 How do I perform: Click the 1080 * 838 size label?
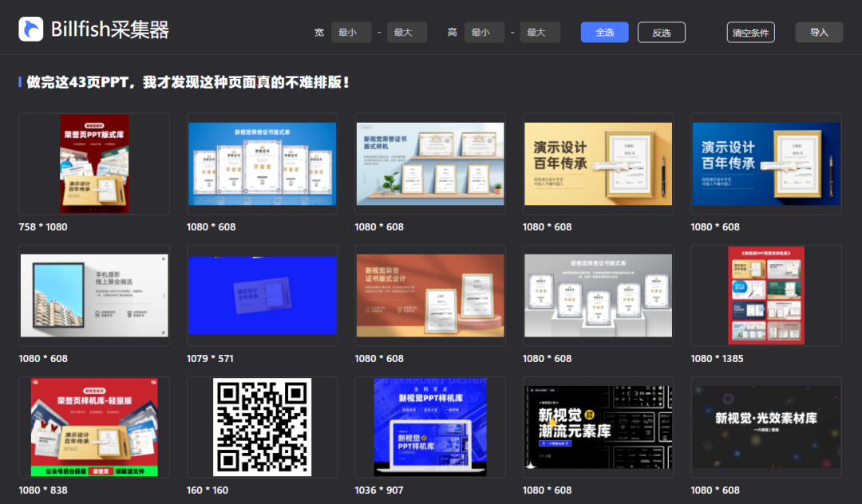tap(43, 490)
